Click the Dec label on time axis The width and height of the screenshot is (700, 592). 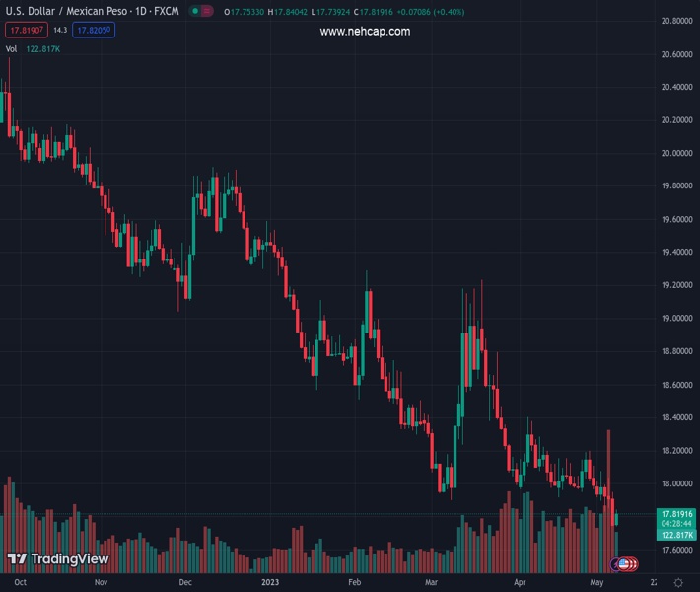pyautogui.click(x=185, y=583)
